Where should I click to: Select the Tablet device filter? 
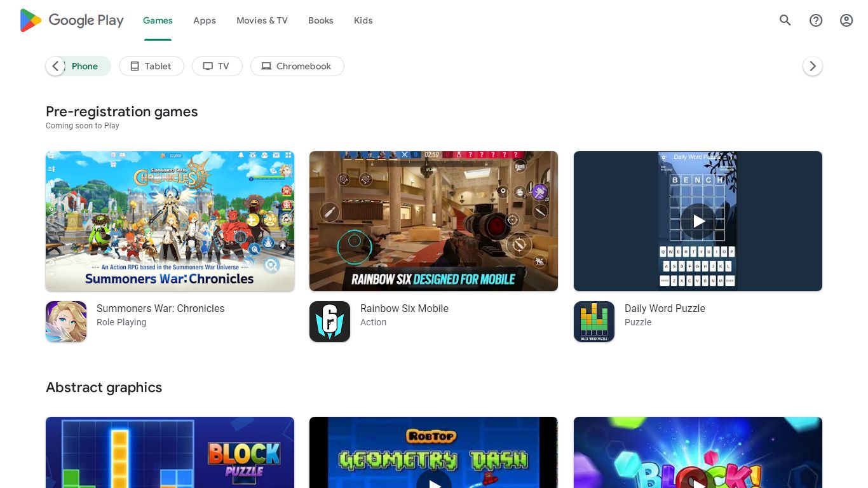(x=151, y=66)
